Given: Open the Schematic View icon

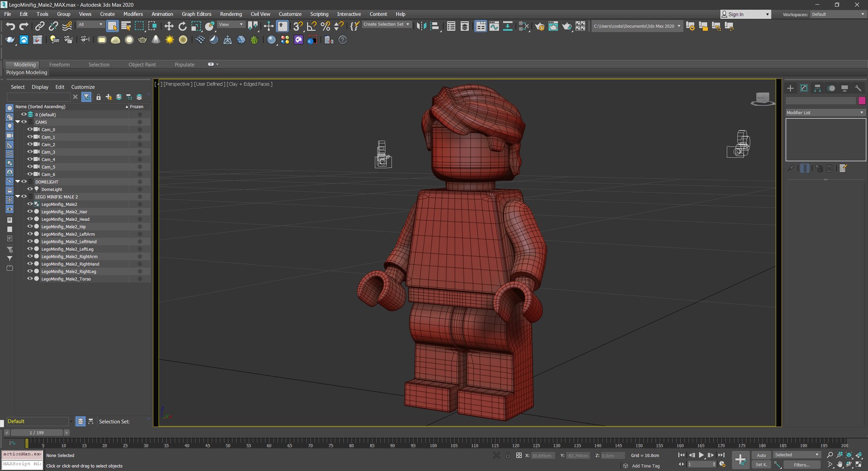Looking at the screenshot, I should (x=508, y=26).
